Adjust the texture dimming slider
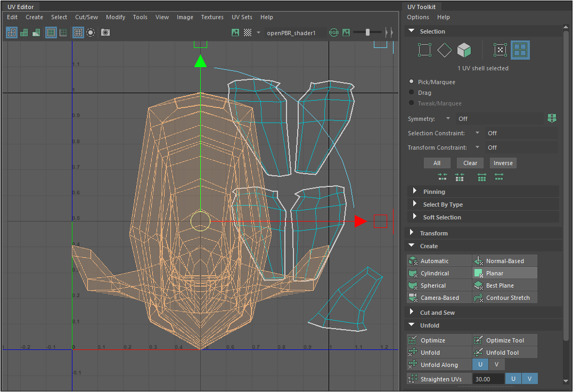Screen dimensions: 573x392 367,32
